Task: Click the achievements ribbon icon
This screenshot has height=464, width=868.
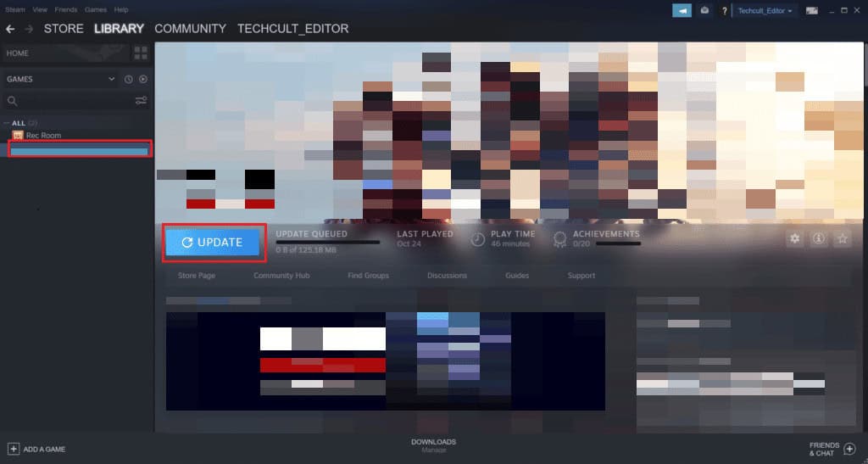Action: coord(559,239)
